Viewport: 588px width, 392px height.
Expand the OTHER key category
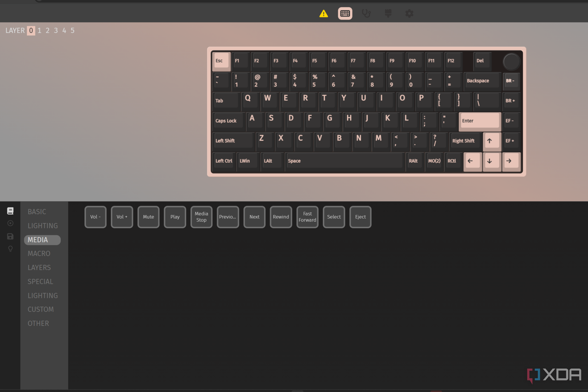[x=38, y=323]
